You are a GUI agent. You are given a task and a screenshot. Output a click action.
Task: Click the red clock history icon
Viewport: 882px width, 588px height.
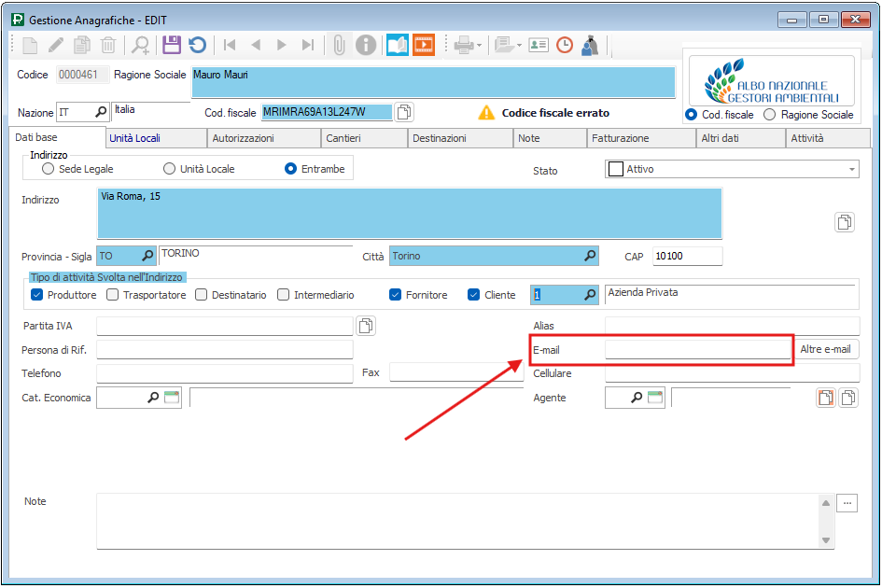[565, 45]
